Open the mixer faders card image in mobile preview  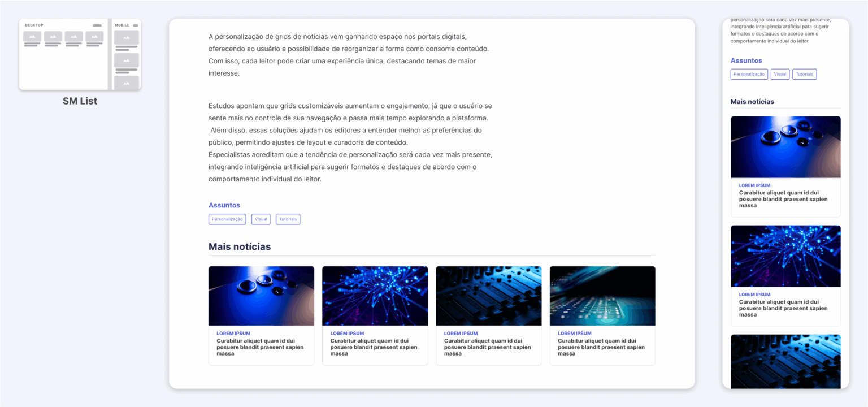tap(785, 362)
